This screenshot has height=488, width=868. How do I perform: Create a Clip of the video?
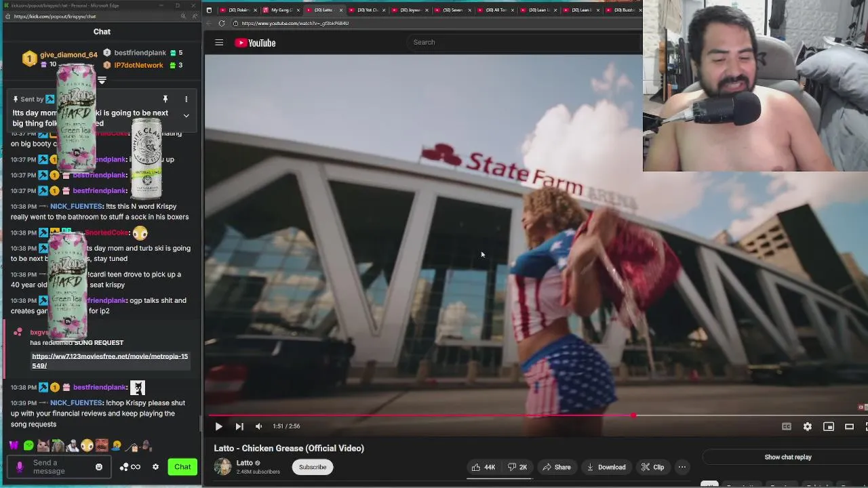[652, 467]
